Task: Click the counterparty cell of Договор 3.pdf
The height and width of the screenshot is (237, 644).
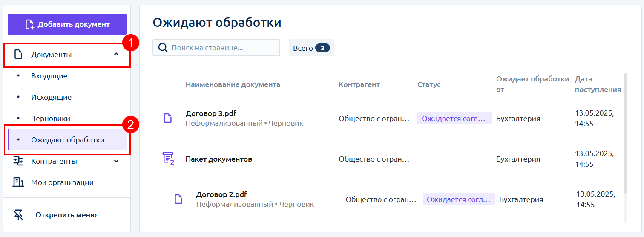Action: (374, 118)
